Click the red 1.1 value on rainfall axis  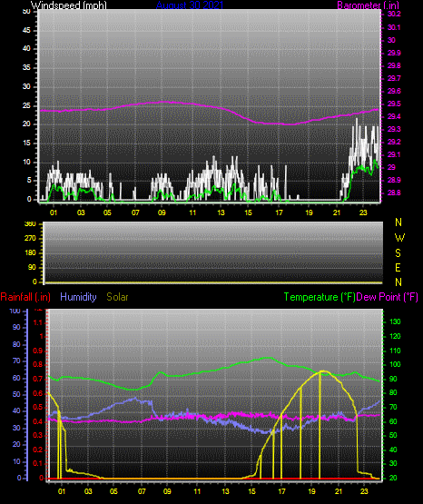tap(38, 322)
